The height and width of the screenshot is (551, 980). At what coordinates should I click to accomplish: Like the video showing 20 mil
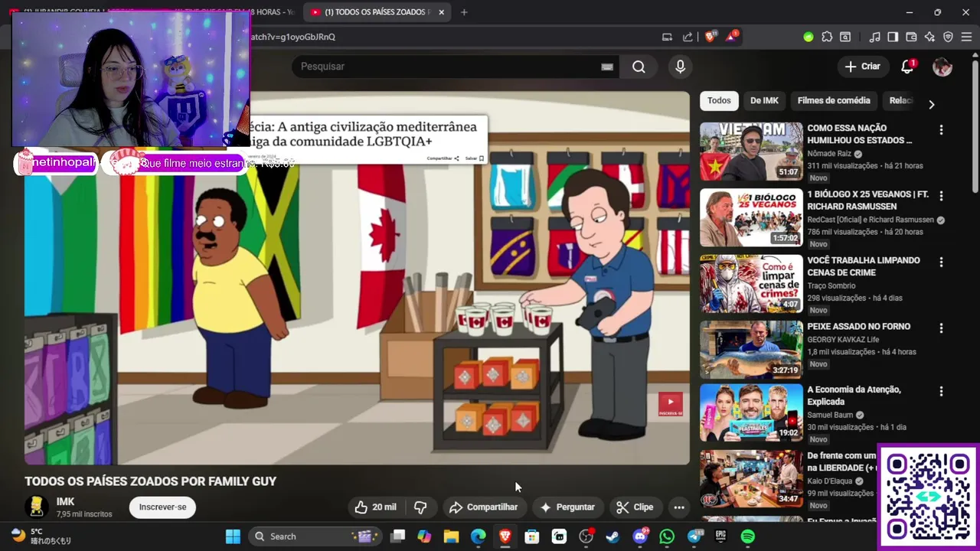tap(376, 507)
